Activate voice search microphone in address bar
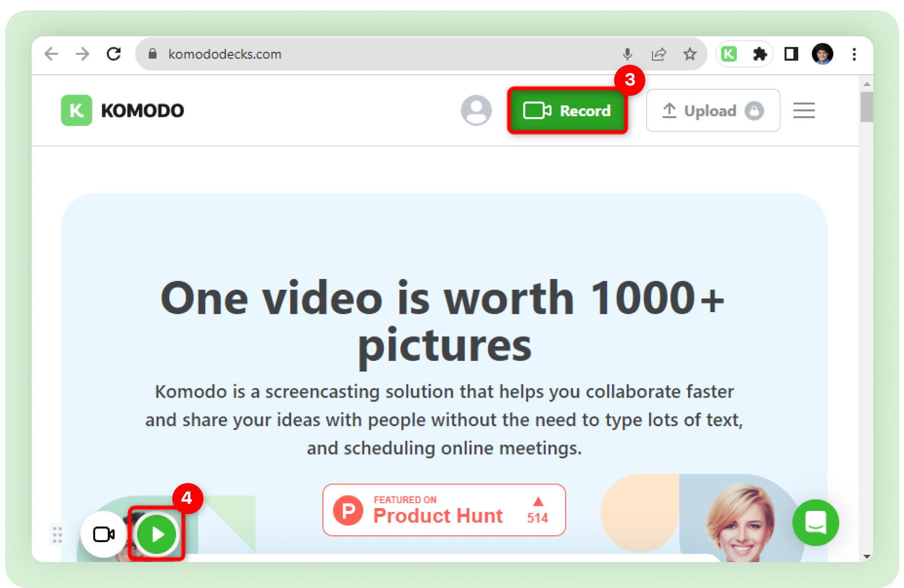 click(x=628, y=54)
